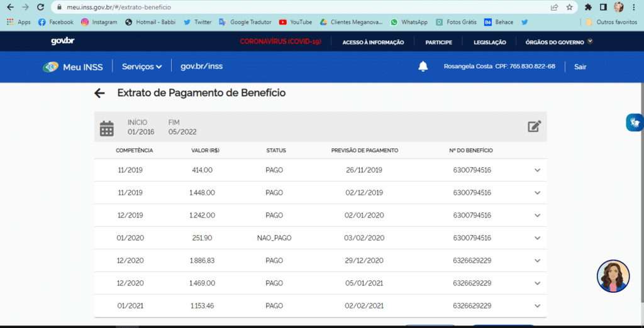Viewport: 644px width, 328px height.
Task: Click the calendar icon next to INÍCIO
Action: [107, 128]
